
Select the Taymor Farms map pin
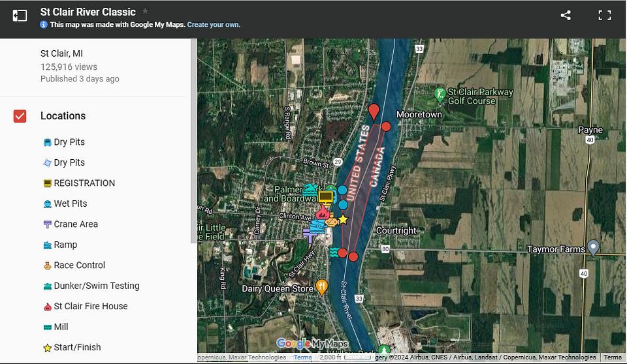(592, 247)
